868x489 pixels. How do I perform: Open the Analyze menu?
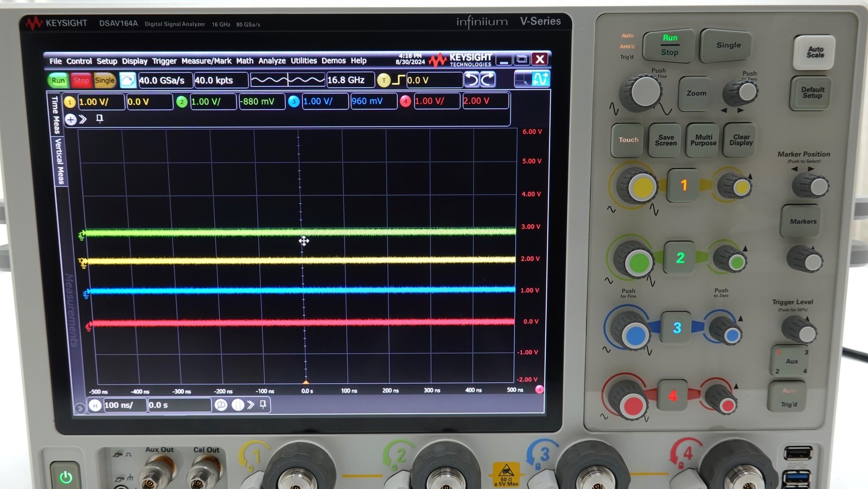coord(272,61)
